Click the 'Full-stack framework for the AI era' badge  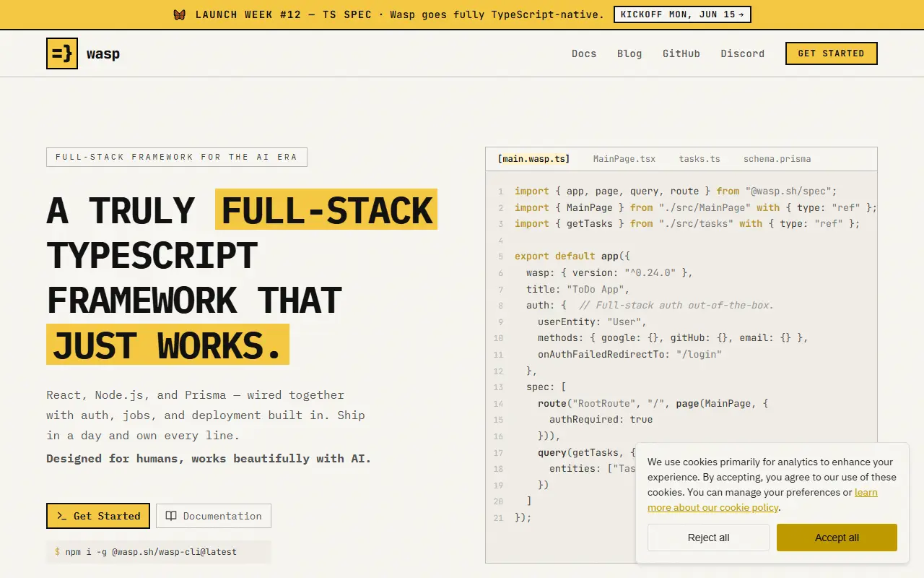click(177, 157)
